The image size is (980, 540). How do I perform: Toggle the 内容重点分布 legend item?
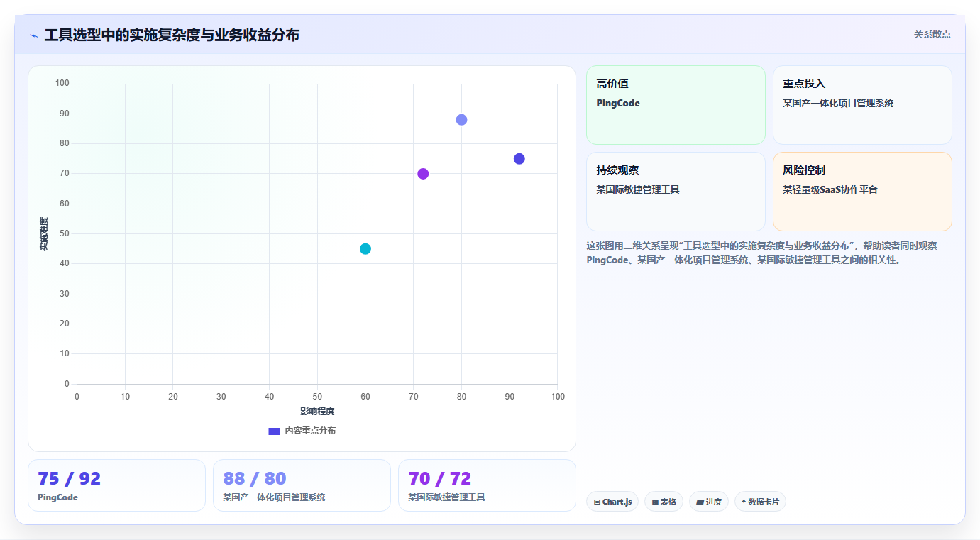pos(302,431)
